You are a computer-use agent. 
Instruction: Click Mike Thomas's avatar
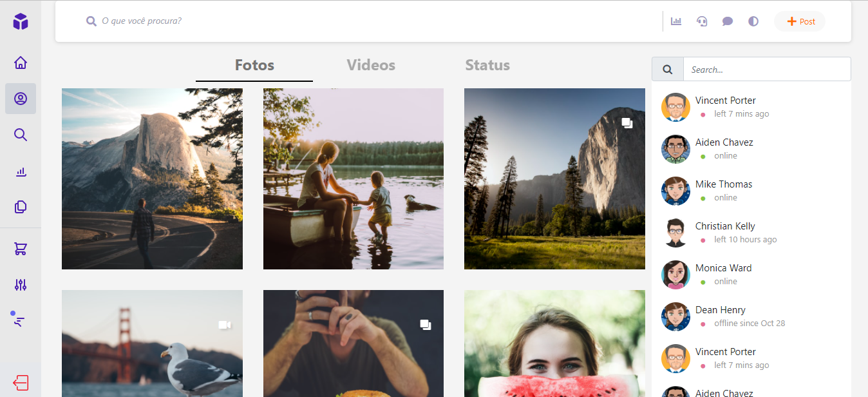coord(675,191)
